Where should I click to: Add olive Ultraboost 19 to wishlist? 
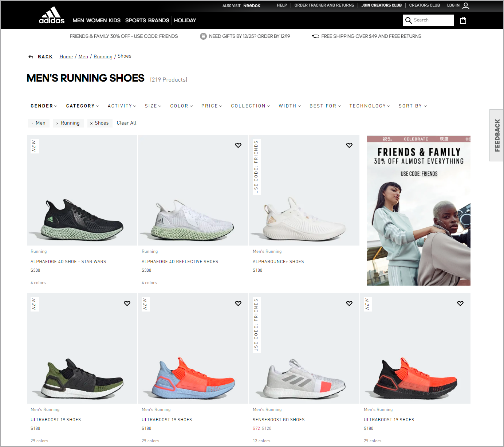[x=127, y=303]
